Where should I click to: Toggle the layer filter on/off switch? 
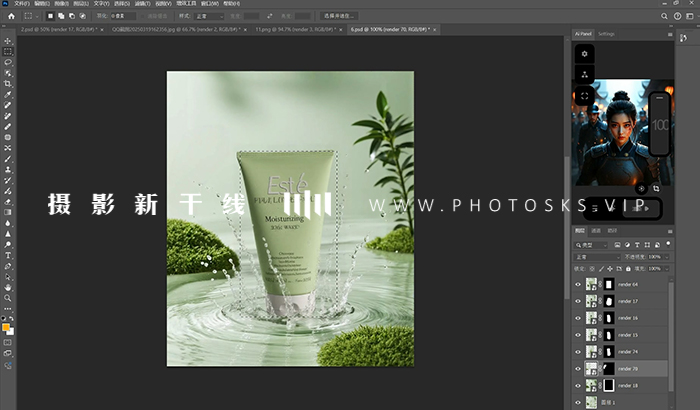point(668,244)
